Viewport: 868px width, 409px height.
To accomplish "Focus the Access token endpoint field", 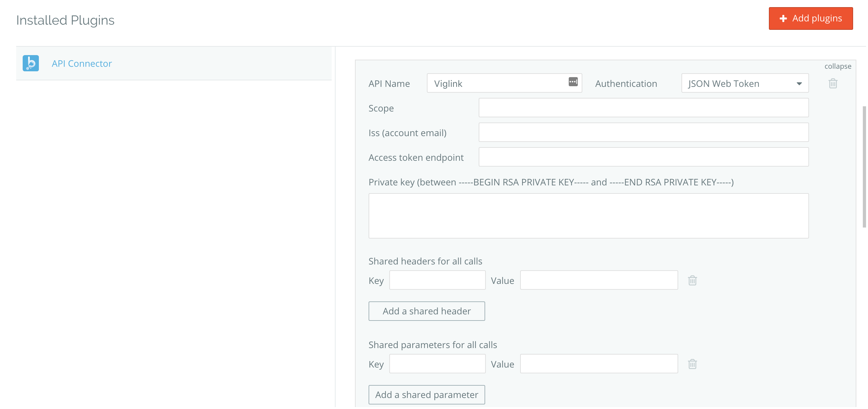I will coord(643,157).
